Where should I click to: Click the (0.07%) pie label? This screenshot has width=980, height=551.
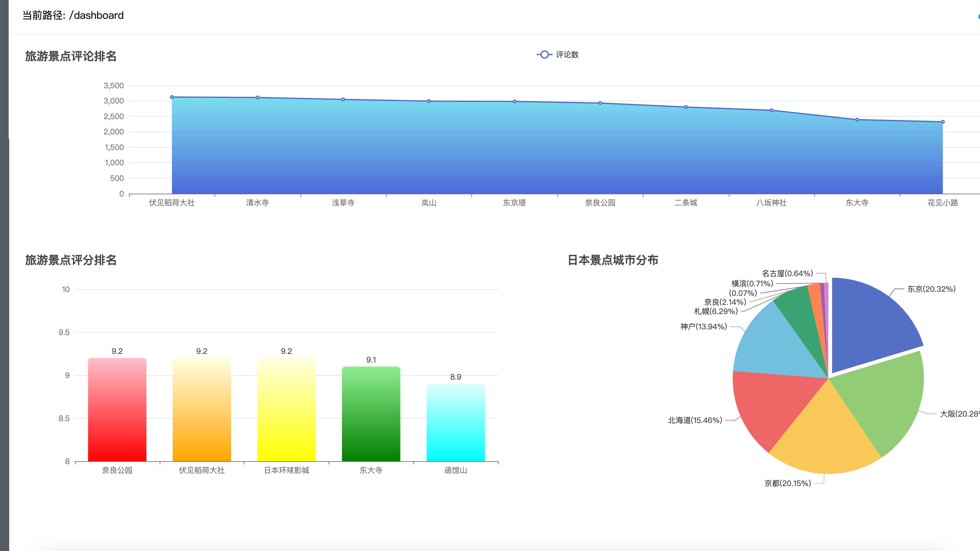point(743,293)
